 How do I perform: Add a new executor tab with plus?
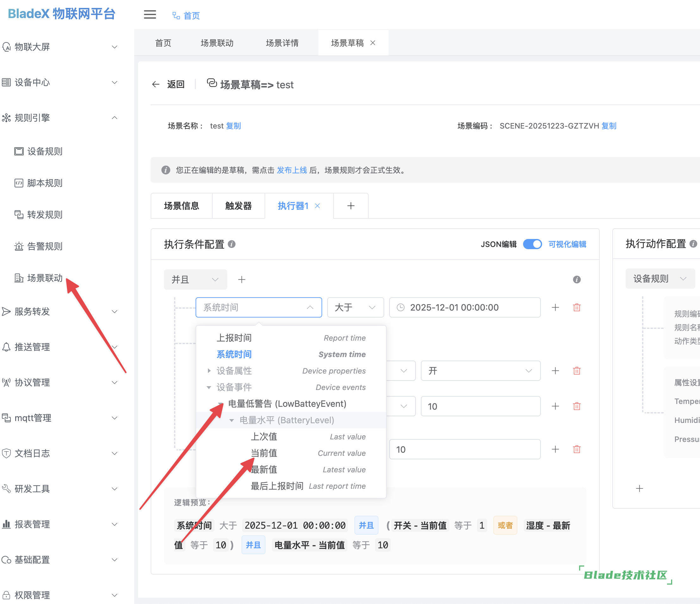(351, 206)
